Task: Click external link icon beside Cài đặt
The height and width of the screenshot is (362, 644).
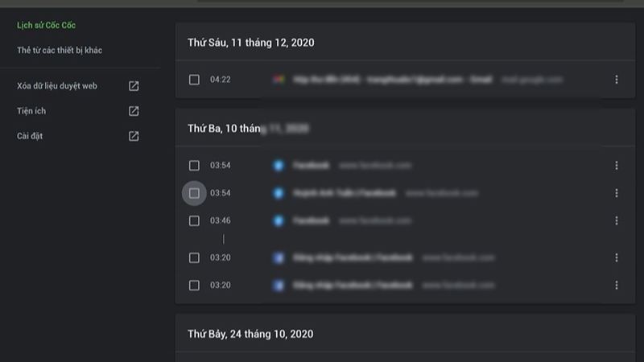Action: [134, 136]
